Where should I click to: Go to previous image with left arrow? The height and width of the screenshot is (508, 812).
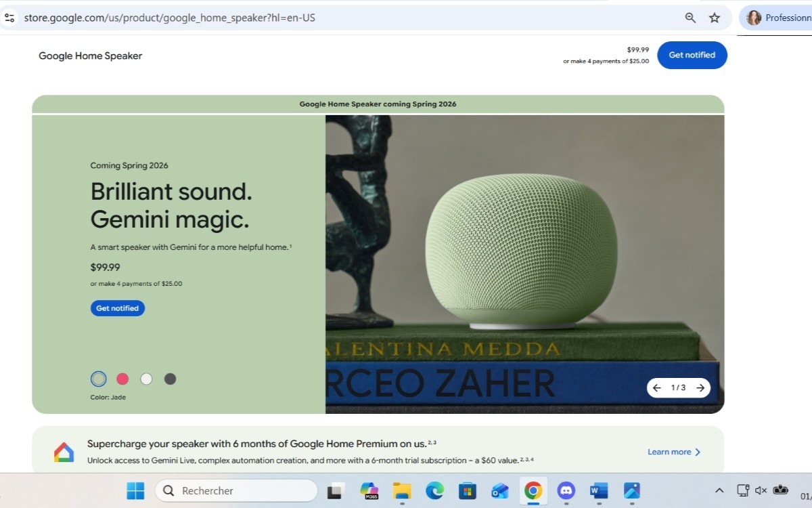pyautogui.click(x=656, y=388)
